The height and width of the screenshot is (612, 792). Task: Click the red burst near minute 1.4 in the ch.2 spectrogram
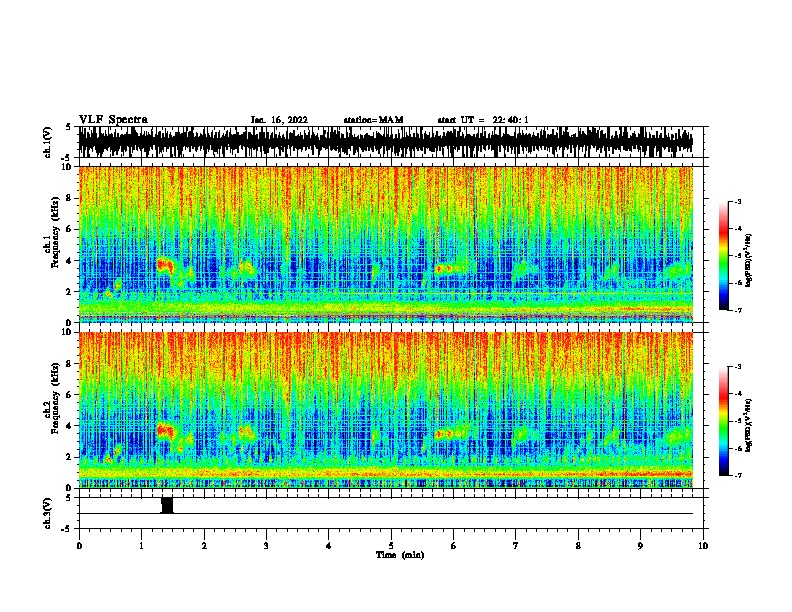click(165, 431)
